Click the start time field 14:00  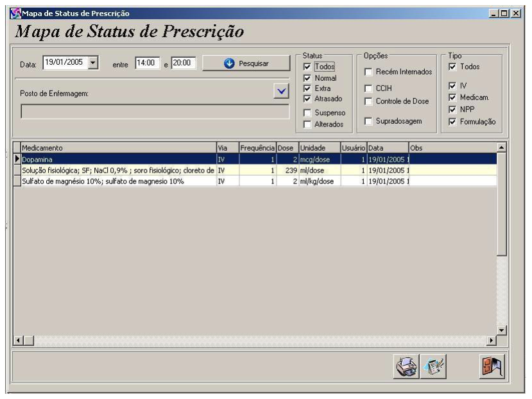pyautogui.click(x=147, y=63)
